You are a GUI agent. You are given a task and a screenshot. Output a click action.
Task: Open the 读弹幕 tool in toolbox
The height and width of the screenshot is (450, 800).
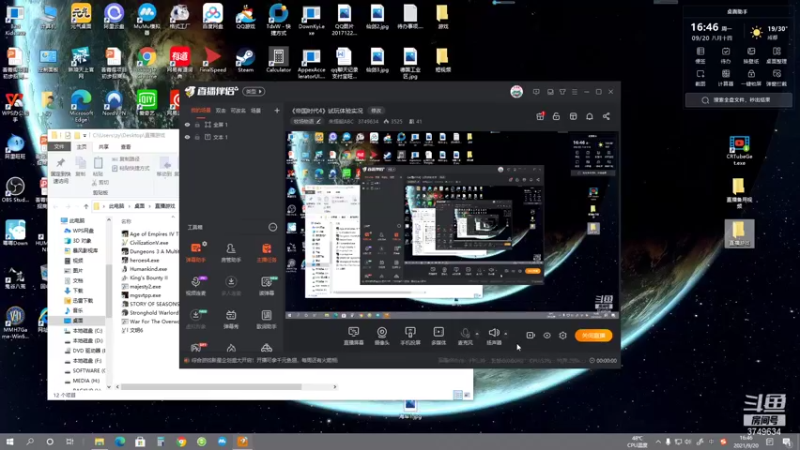pyautogui.click(x=266, y=286)
